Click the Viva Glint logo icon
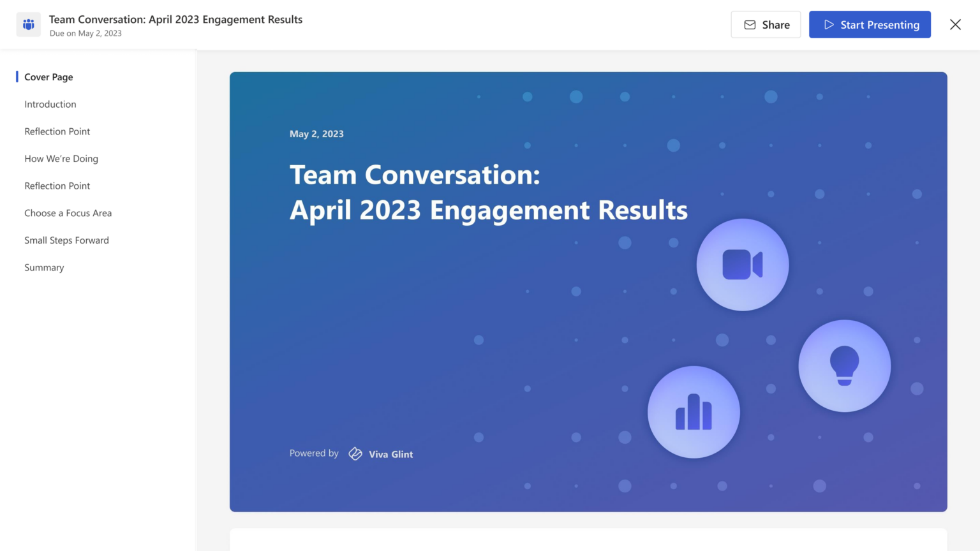Viewport: 980px width, 551px height. click(x=355, y=453)
